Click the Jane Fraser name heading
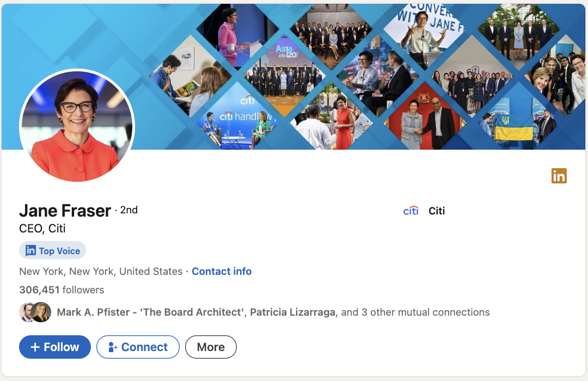Viewport: 588px width, 381px height. tap(65, 211)
